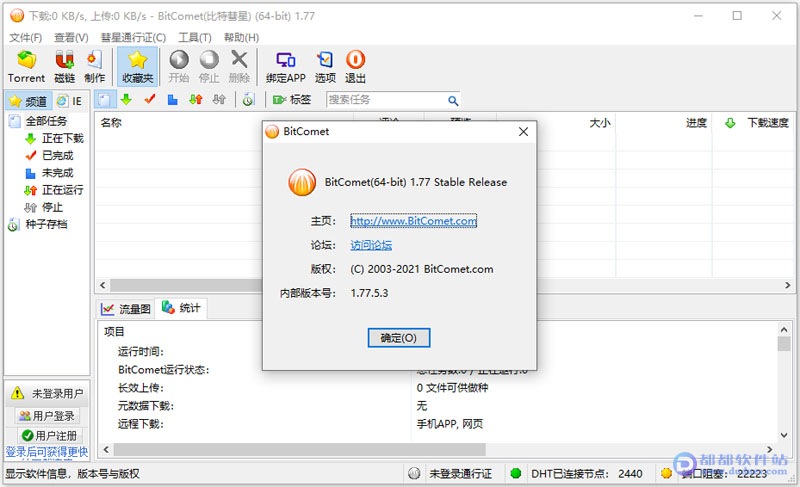Click 未登录通行证 status bar entry

coord(460,474)
